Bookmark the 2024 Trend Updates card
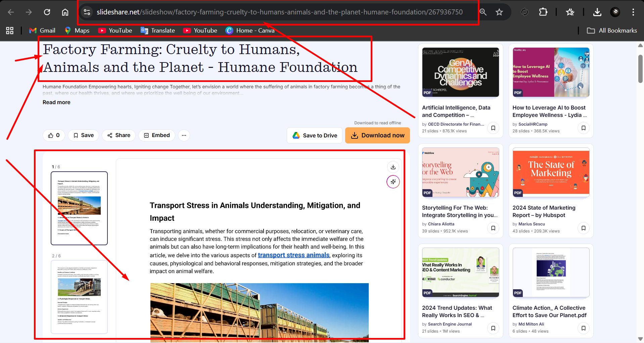The height and width of the screenshot is (343, 644). 493,328
